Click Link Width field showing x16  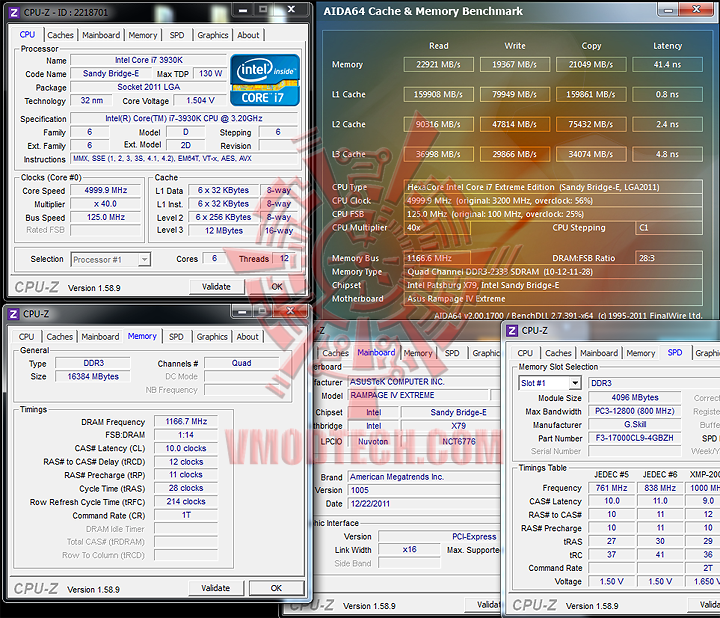[x=409, y=550]
